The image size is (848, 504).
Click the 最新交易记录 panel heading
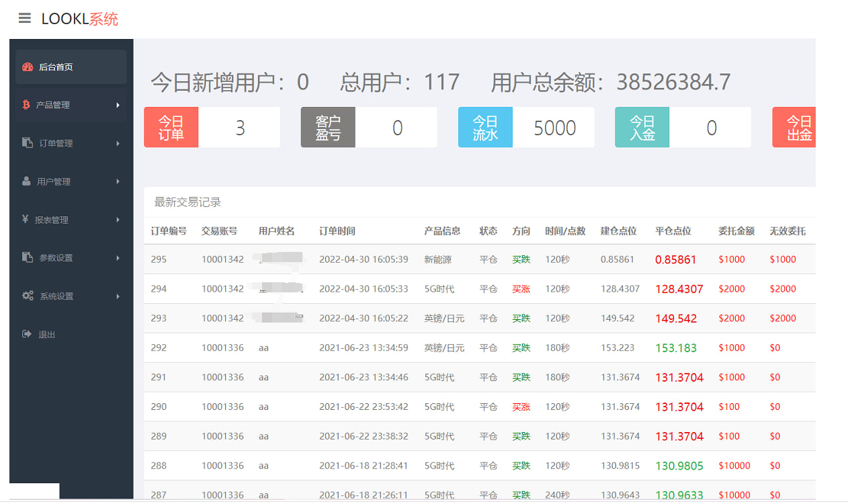187,202
